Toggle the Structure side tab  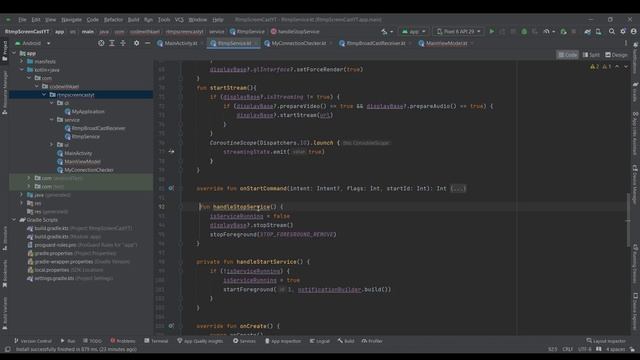coord(4,239)
